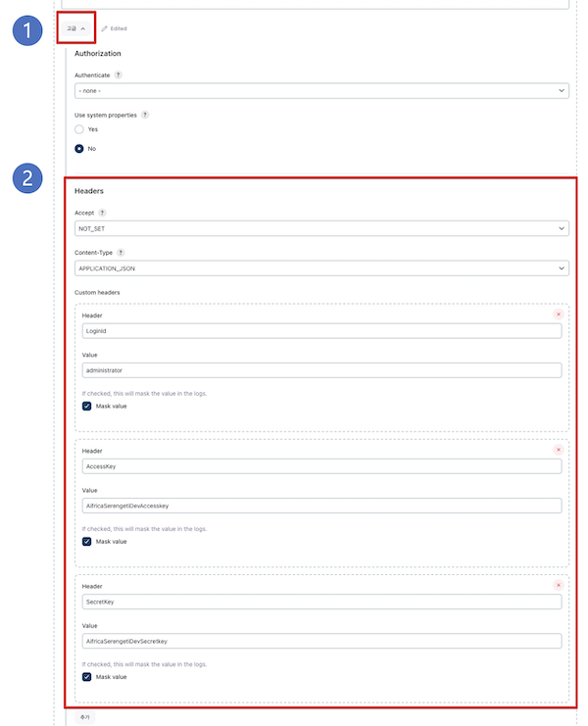This screenshot has height=726, width=588.
Task: Toggle Mask value for SecretKey header
Action: coord(87,676)
